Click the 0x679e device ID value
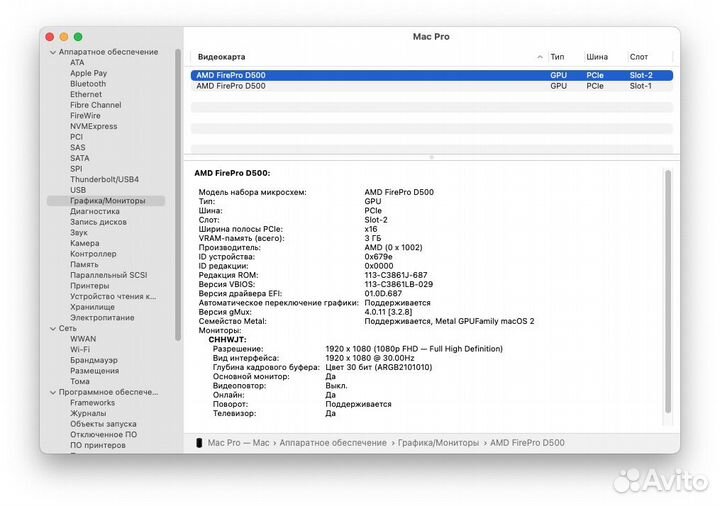Viewport: 720px width, 506px height. 378,257
